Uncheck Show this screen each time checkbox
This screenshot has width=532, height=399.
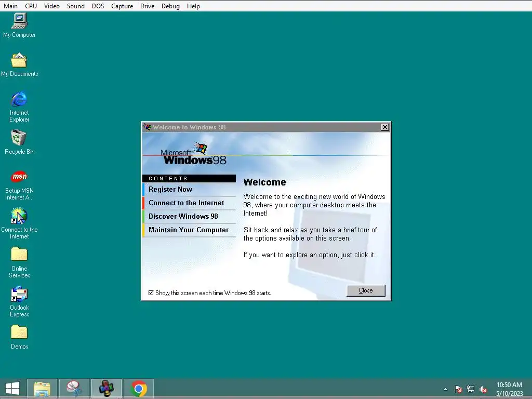pyautogui.click(x=151, y=292)
